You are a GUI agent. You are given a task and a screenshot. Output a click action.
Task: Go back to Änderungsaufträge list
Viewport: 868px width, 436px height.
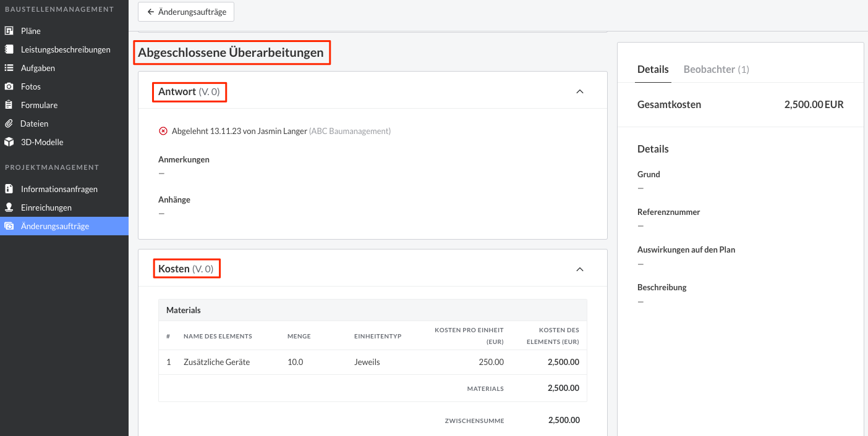[x=186, y=12]
